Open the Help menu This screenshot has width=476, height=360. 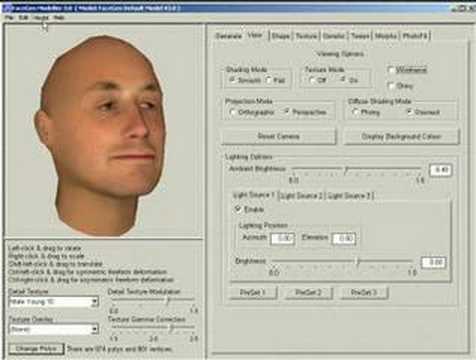(x=59, y=17)
